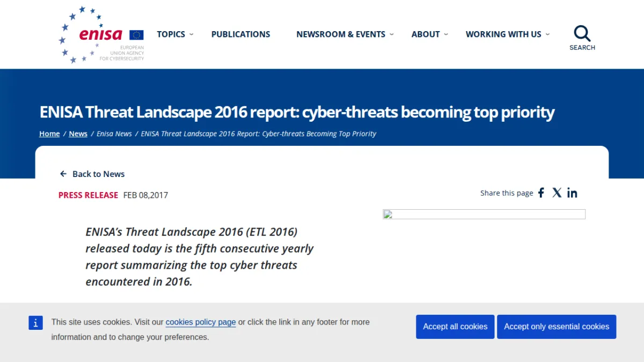Screen dimensions: 644x362
Task: Open the Newsroom & Events menu item
Action: tap(341, 34)
